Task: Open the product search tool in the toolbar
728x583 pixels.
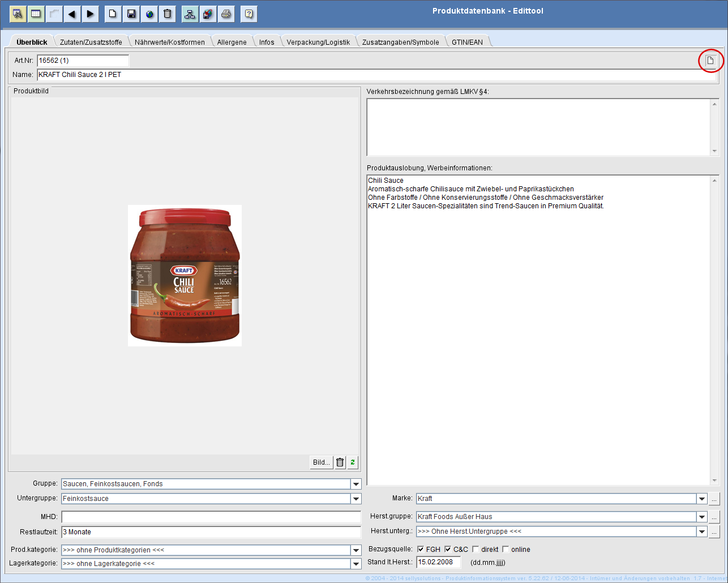Action: point(18,14)
